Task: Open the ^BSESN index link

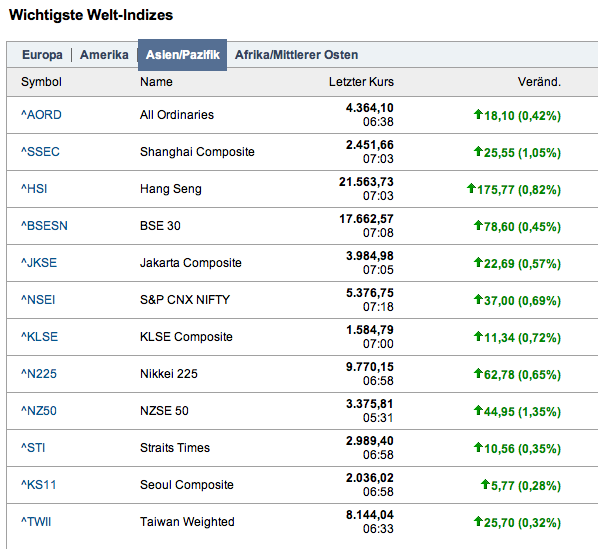Action: click(44, 226)
